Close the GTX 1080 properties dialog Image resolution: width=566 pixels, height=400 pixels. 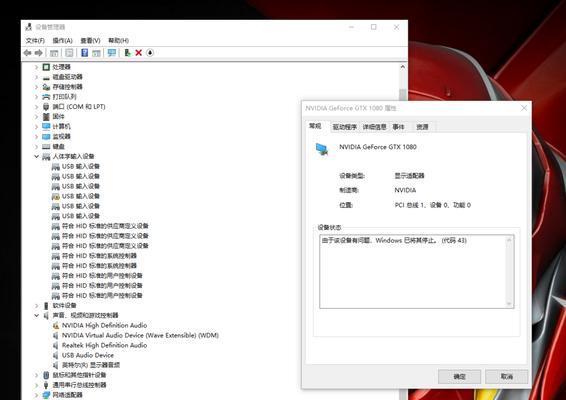point(524,108)
